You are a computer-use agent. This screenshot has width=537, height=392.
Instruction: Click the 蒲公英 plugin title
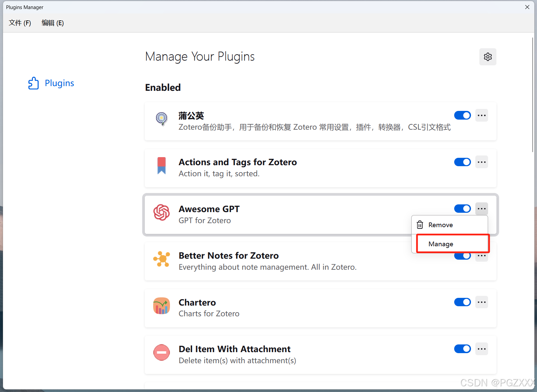coord(191,116)
